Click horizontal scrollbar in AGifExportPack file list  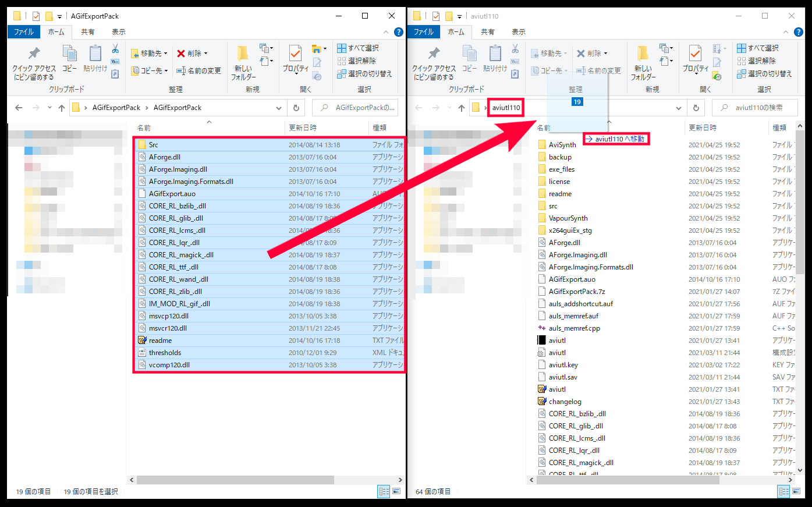[x=235, y=480]
